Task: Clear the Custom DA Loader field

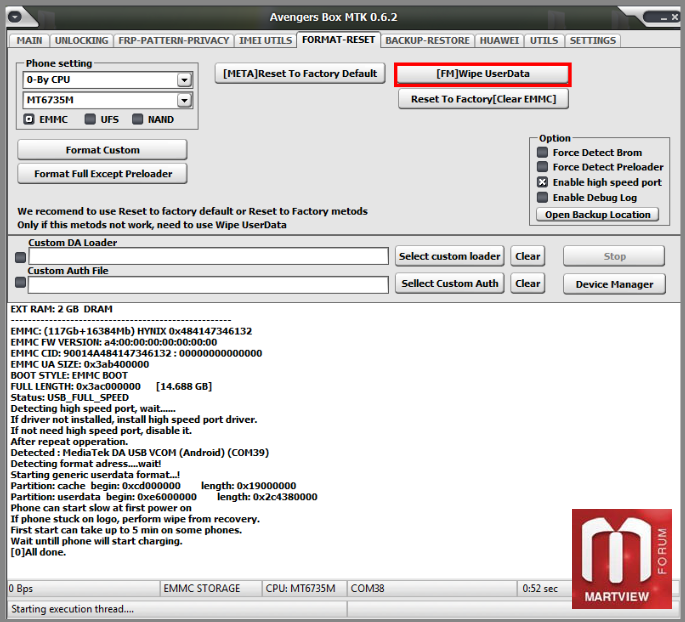Action: pyautogui.click(x=528, y=256)
